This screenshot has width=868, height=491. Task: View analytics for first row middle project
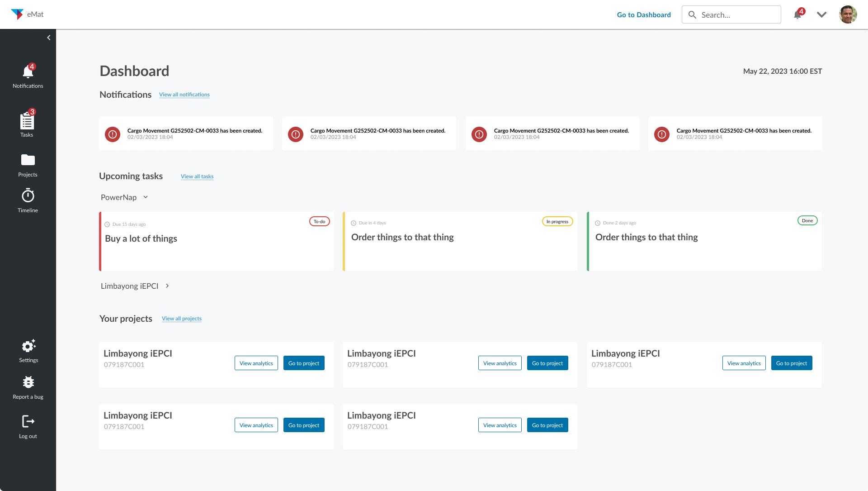pos(500,363)
